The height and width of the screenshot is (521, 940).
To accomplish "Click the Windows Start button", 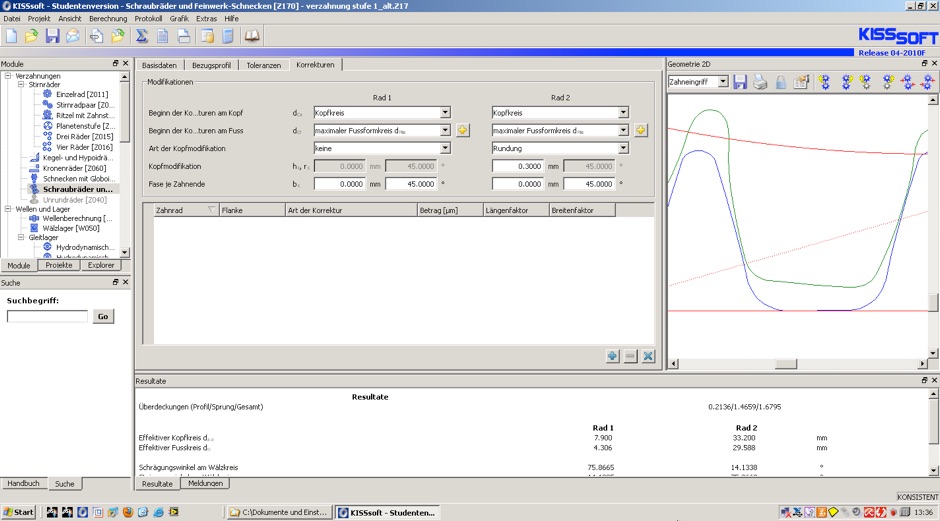I will 19,512.
